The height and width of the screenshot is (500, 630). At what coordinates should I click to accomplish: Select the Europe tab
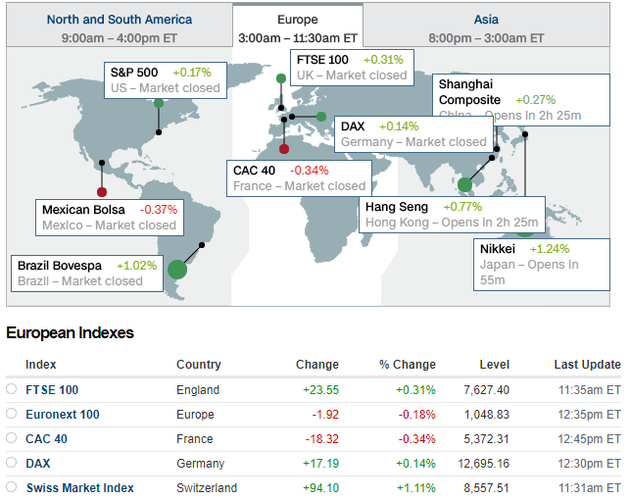tap(298, 28)
